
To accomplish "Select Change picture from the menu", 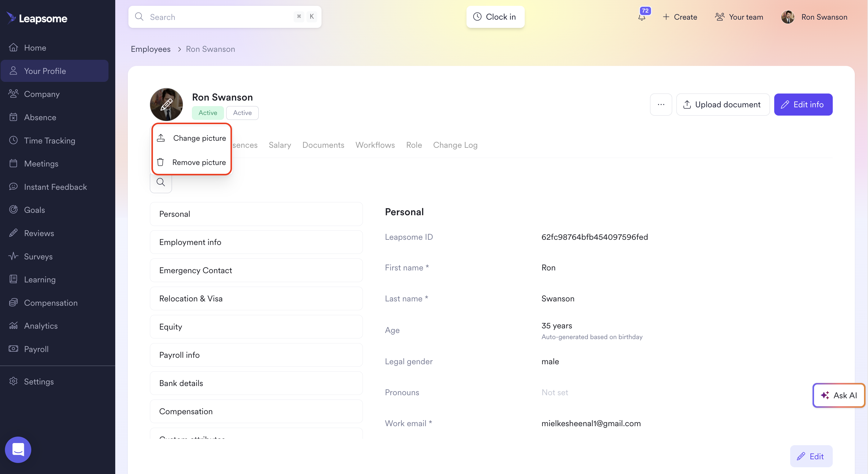I will 192,138.
